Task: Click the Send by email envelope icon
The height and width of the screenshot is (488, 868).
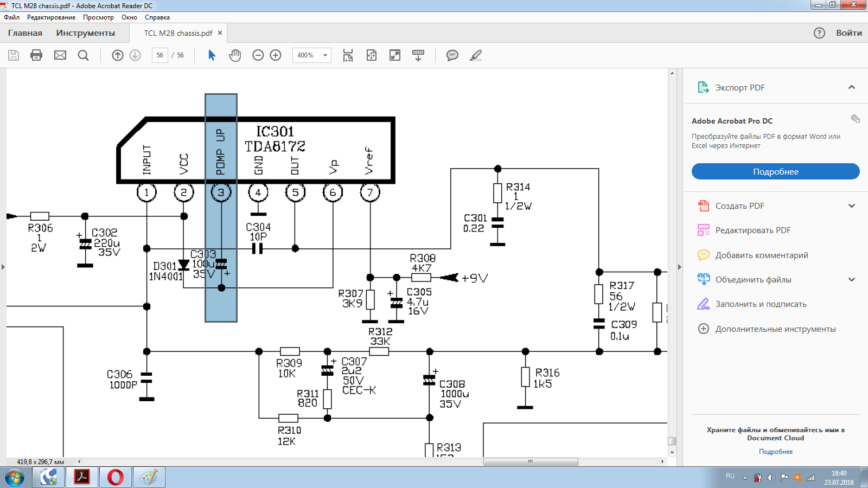Action: tap(60, 55)
